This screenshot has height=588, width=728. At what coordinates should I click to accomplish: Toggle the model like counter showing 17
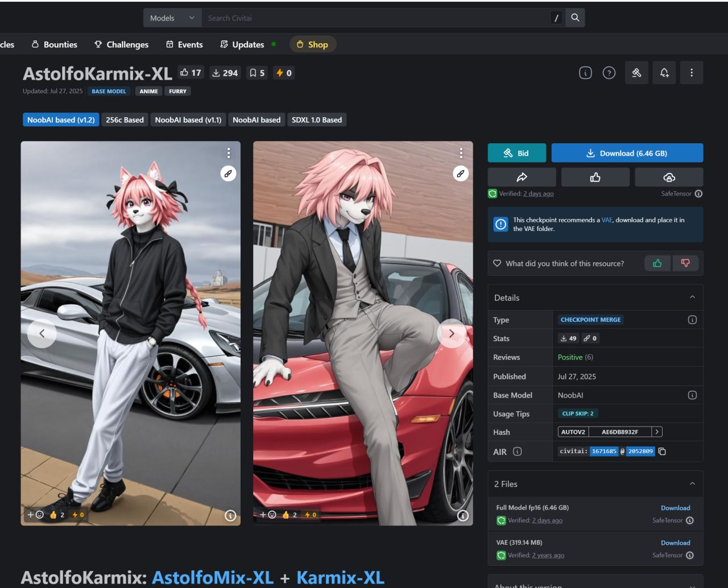191,73
